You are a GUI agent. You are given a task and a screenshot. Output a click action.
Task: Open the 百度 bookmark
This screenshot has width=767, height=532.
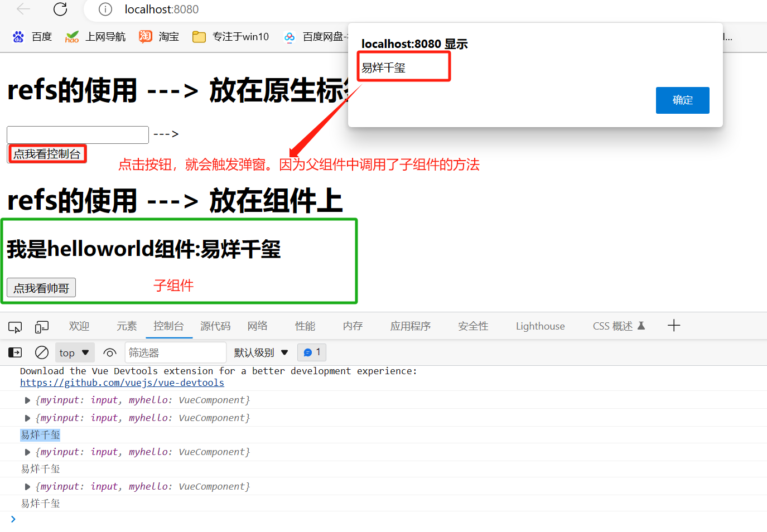[32, 37]
